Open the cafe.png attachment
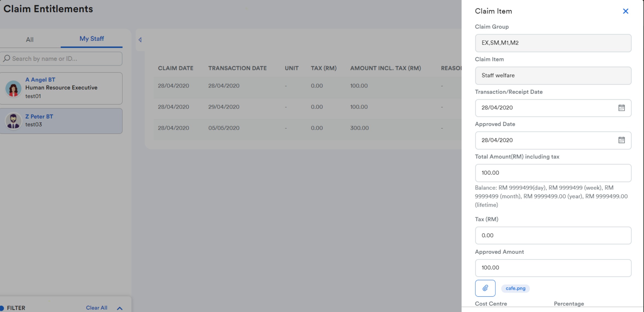This screenshot has width=644, height=312. tap(515, 288)
